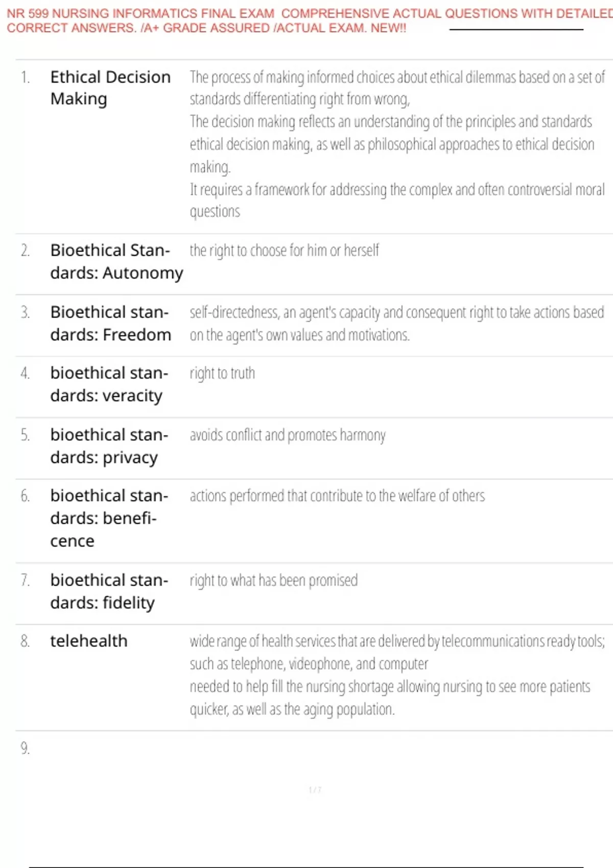Click the row number 1 label
This screenshot has width=613, height=868.
pos(25,77)
